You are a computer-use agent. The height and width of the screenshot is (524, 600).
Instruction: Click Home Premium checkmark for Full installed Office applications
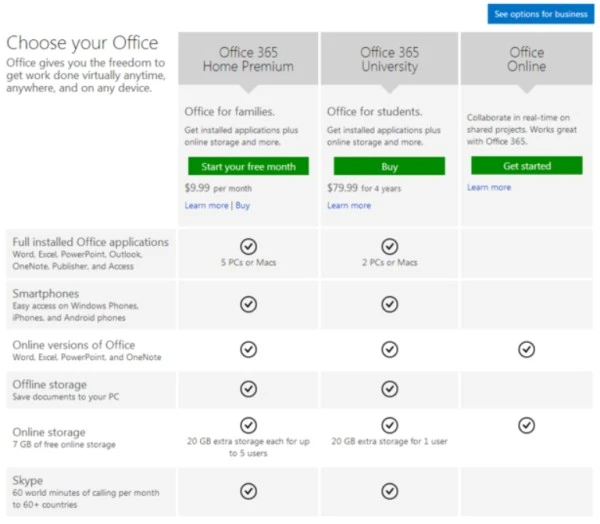[248, 246]
